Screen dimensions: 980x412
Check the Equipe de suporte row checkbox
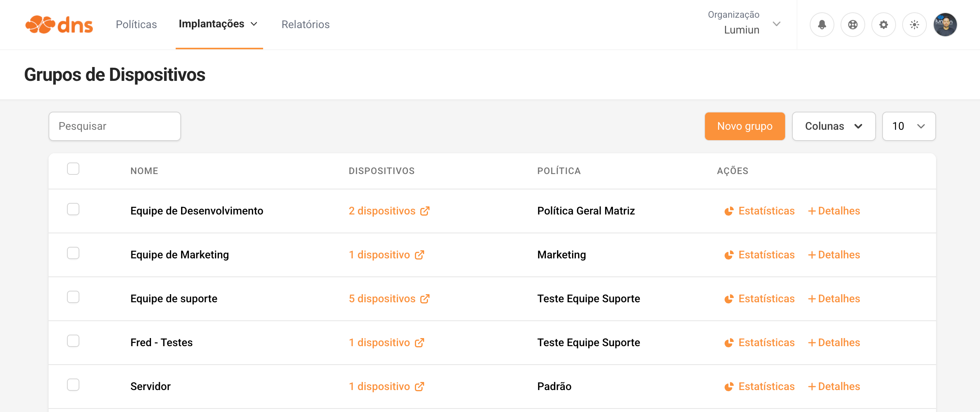pyautogui.click(x=73, y=297)
